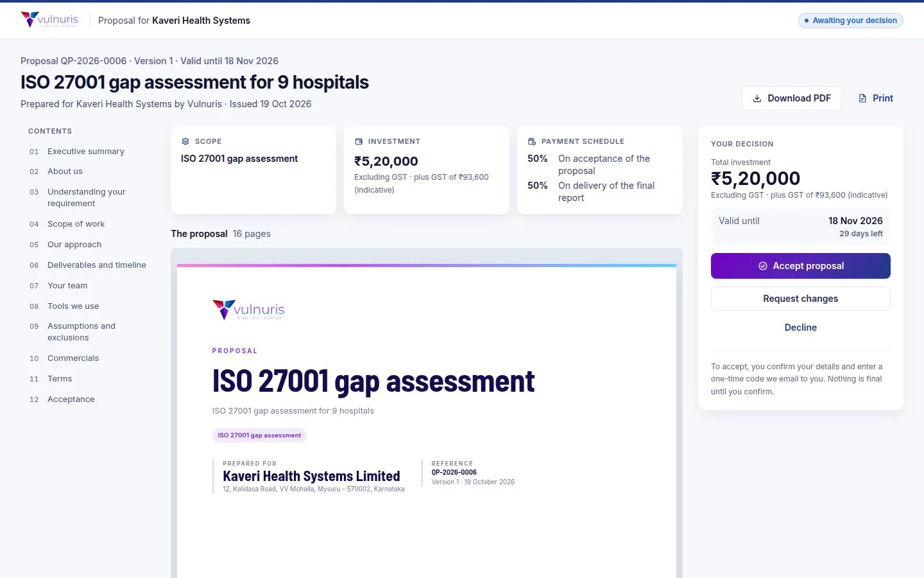Open the Acceptance section

tap(71, 399)
